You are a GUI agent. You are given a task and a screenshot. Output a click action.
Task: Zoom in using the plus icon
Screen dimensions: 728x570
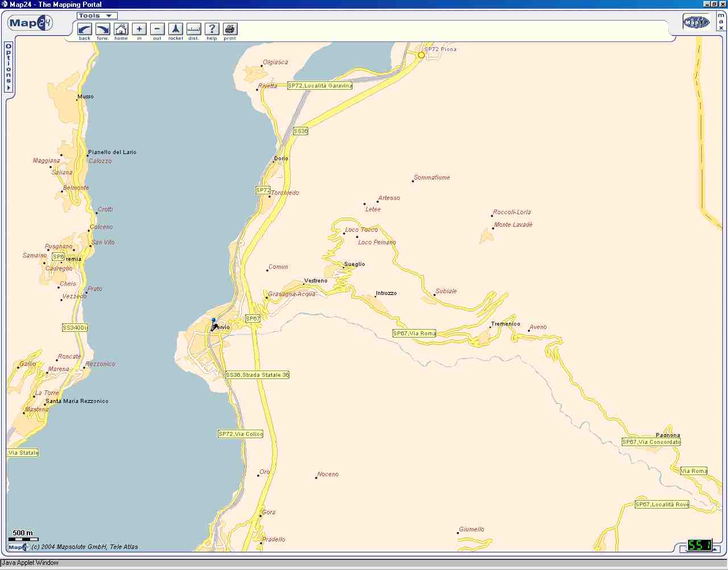139,29
